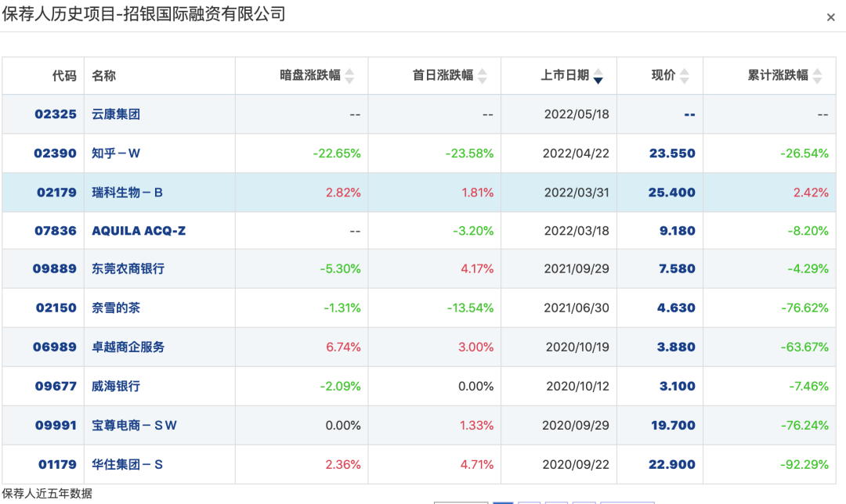Screen dimensions: 846x504
Task: Open stock code 09677
Action: [x=56, y=386]
